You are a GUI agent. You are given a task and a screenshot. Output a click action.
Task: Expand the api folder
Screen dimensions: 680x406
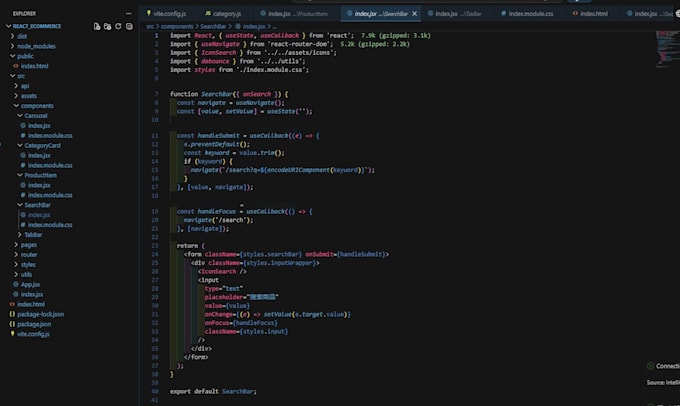16,86
